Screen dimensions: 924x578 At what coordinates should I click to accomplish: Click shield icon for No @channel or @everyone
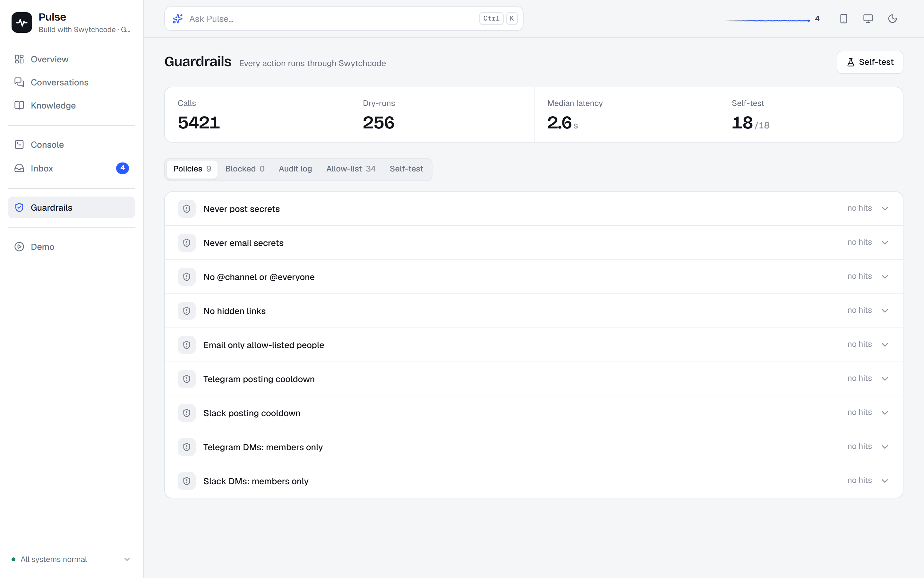click(187, 277)
